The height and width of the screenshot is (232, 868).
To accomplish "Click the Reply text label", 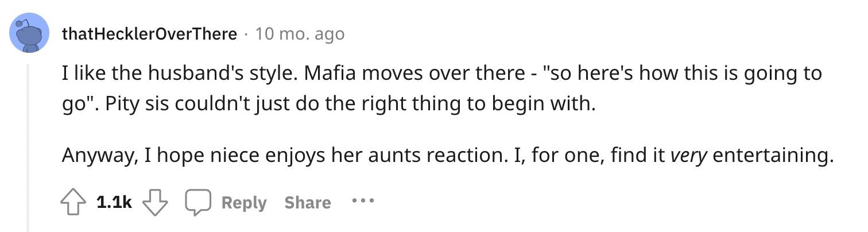I will click(244, 203).
